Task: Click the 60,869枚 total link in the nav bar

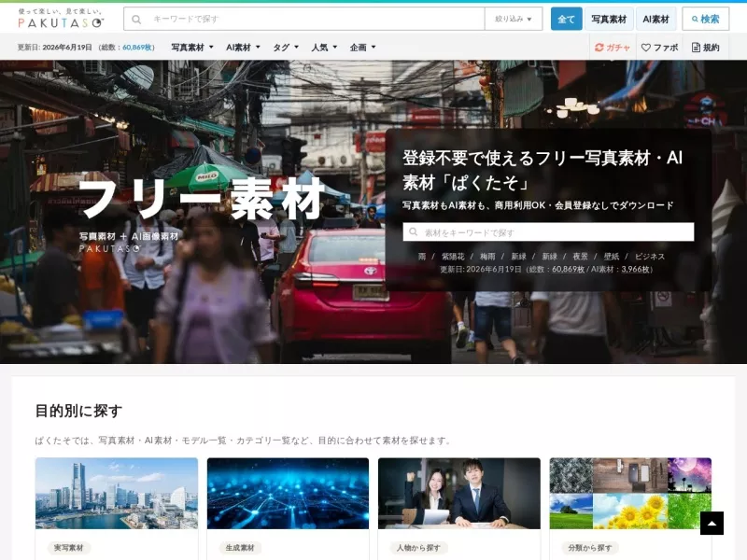Action: pos(137,48)
